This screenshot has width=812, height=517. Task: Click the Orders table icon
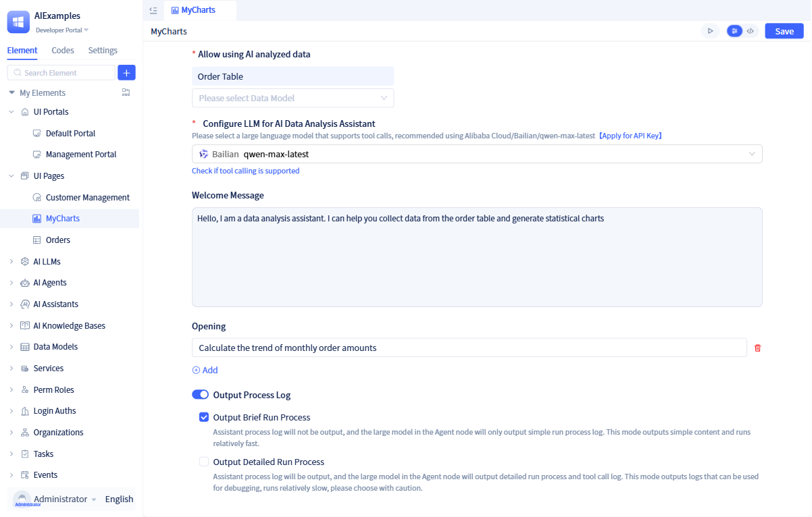pos(37,240)
